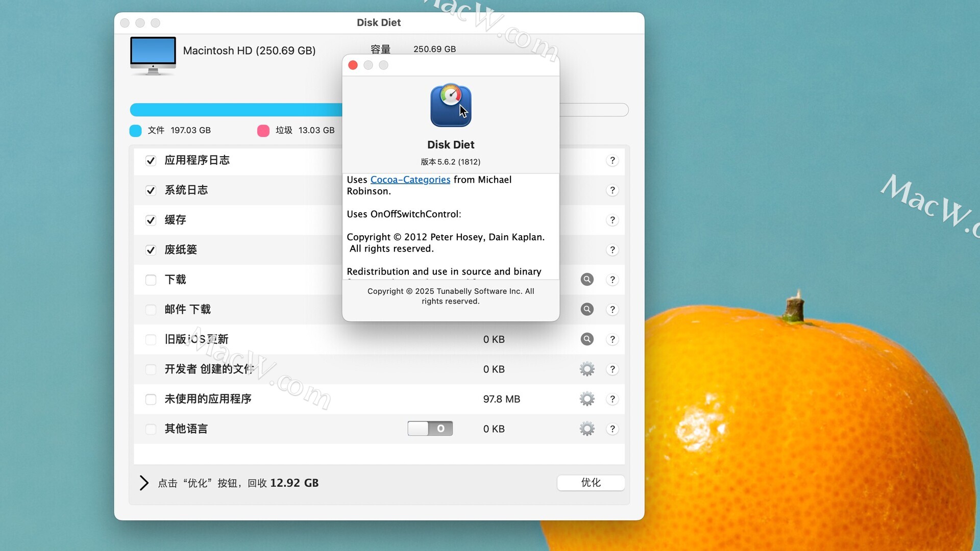Viewport: 980px width, 551px height.
Task: Click help icon for 系统日志 row
Action: pyautogui.click(x=612, y=190)
